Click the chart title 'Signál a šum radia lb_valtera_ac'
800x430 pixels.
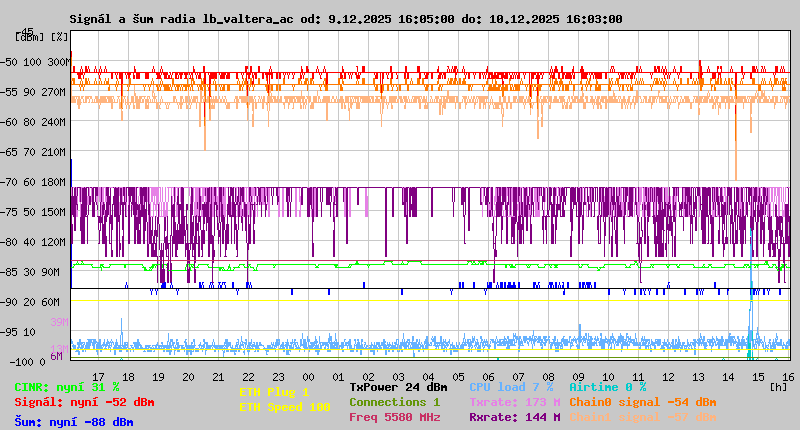coord(182,19)
